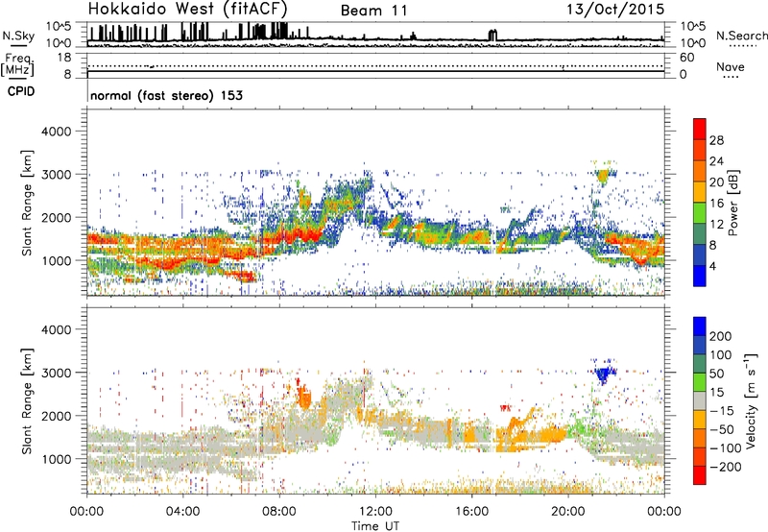The width and height of the screenshot is (768, 532).
Task: Click the 'N.Search' legend label
Action: tap(741, 36)
